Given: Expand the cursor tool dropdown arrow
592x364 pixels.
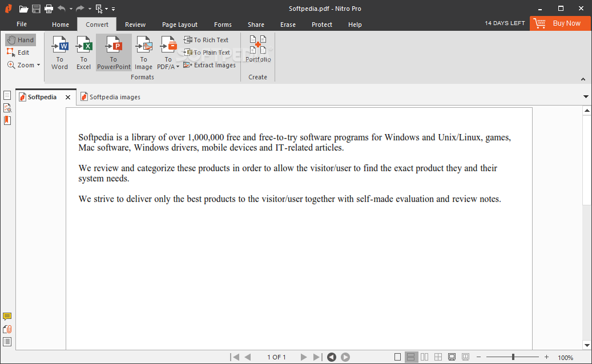Looking at the screenshot, I should tap(107, 9).
